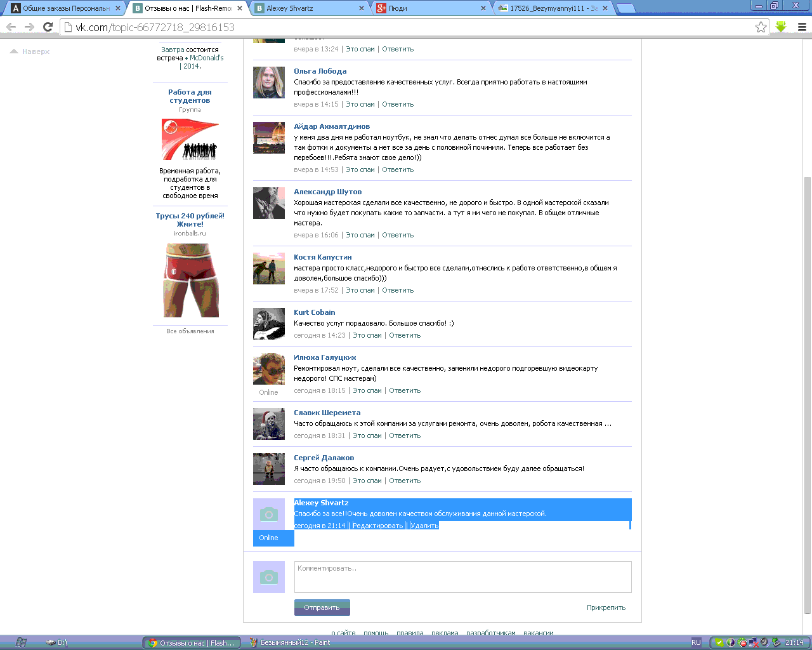Click the "Наверх" back-to-top link
Viewport: 812px width, 650px height.
pyautogui.click(x=30, y=51)
